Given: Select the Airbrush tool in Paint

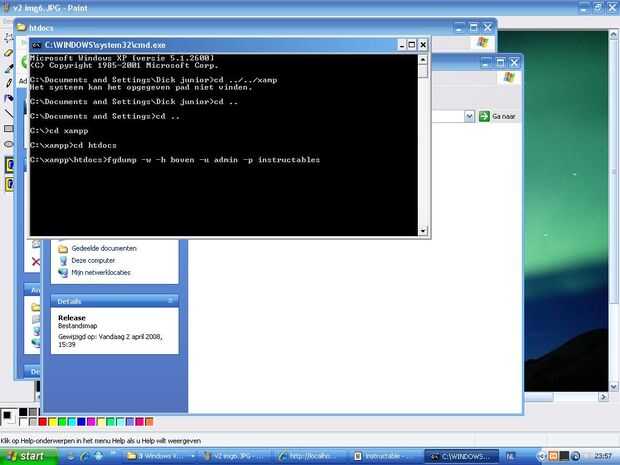Looking at the screenshot, I should 8,98.
